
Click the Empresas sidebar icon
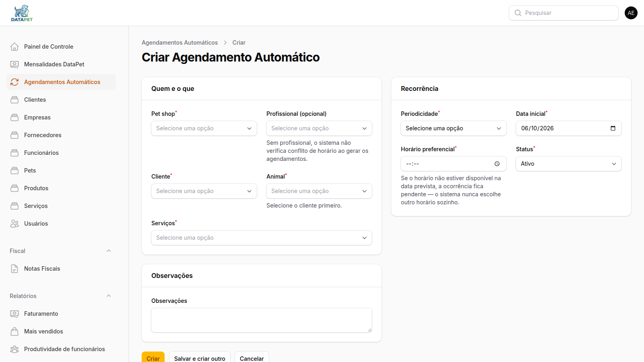(x=14, y=117)
